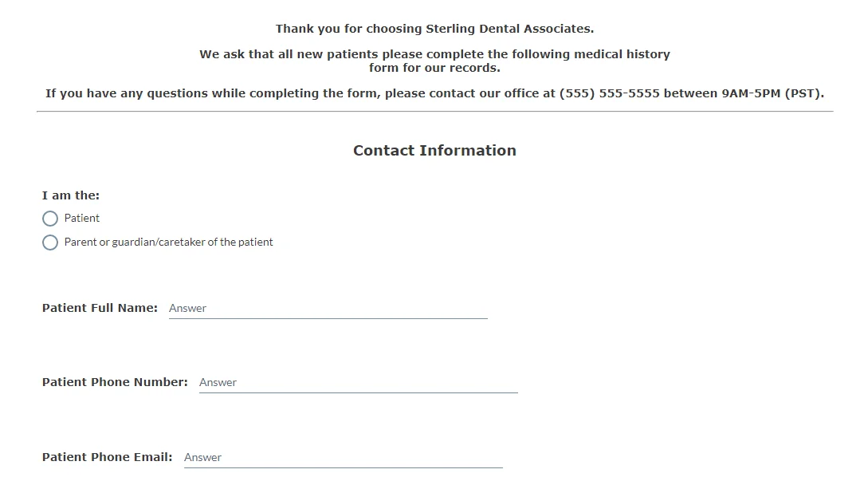868x485 pixels.
Task: Click the Contact Information heading
Action: coord(434,150)
